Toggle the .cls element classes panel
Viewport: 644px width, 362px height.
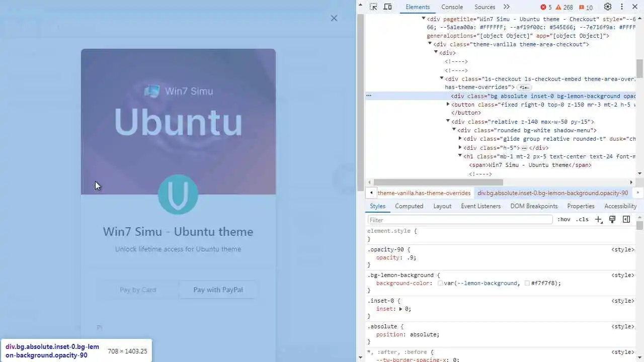(583, 220)
